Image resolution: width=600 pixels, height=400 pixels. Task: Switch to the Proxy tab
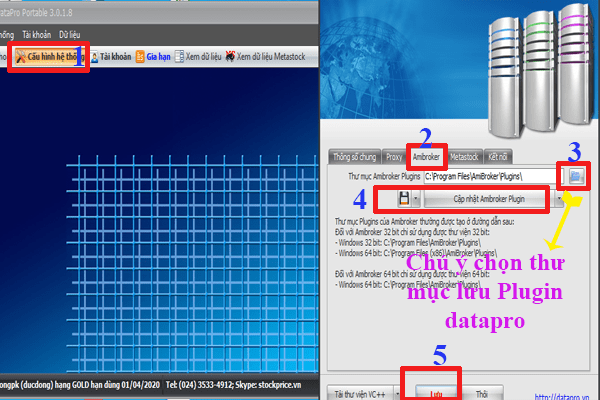point(394,157)
